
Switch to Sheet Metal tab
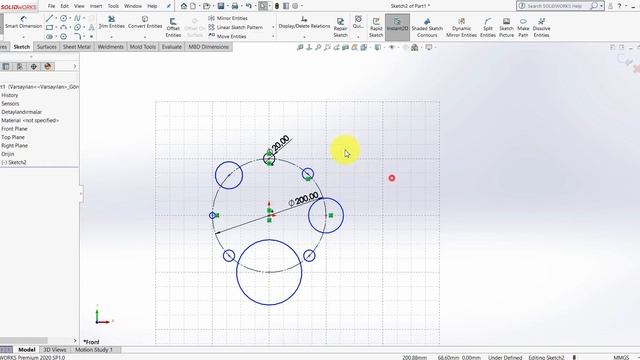pos(77,47)
